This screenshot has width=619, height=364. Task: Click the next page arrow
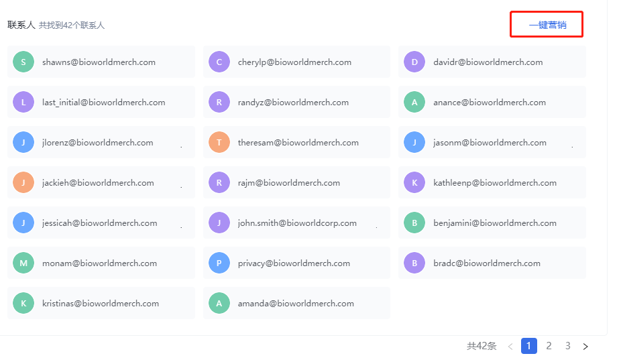click(x=585, y=346)
